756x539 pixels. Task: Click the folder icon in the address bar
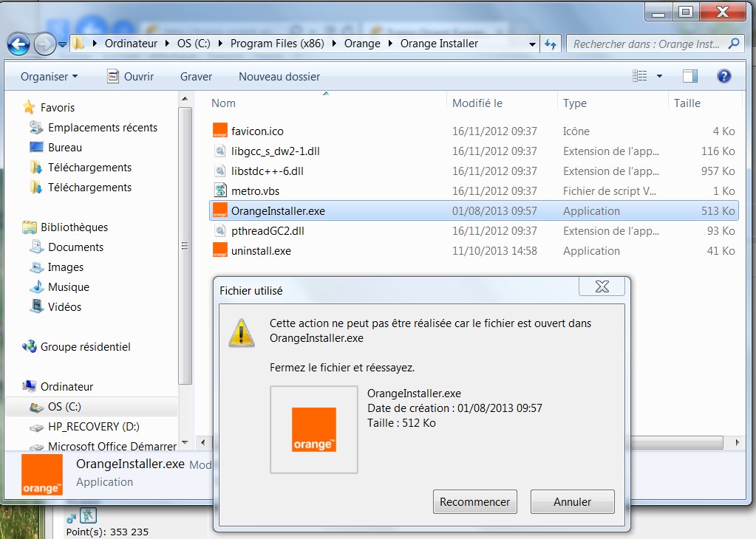tap(78, 44)
